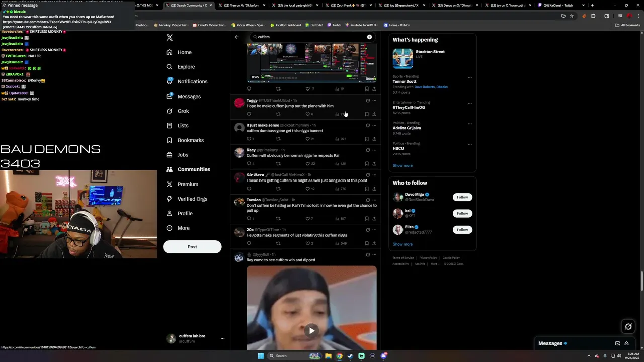Bookmark Taevion's post
Image resolution: width=644 pixels, height=362 pixels.
[x=367, y=219]
